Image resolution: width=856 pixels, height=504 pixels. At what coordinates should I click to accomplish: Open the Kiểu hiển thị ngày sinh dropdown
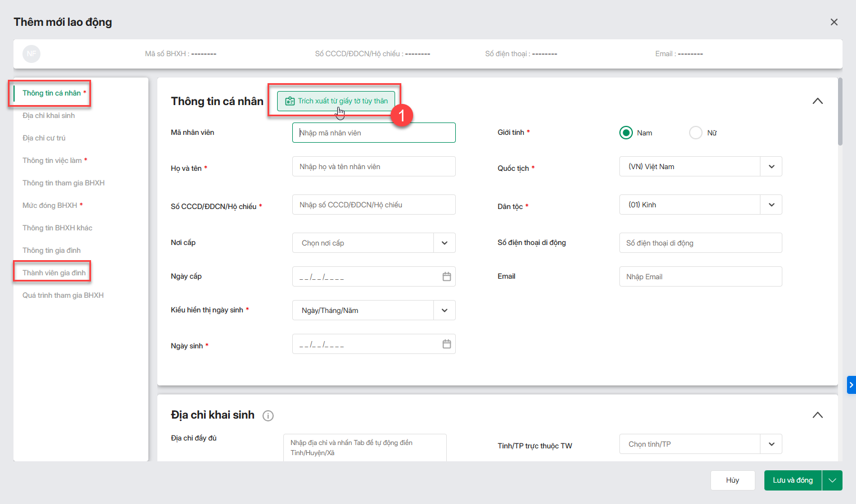445,311
